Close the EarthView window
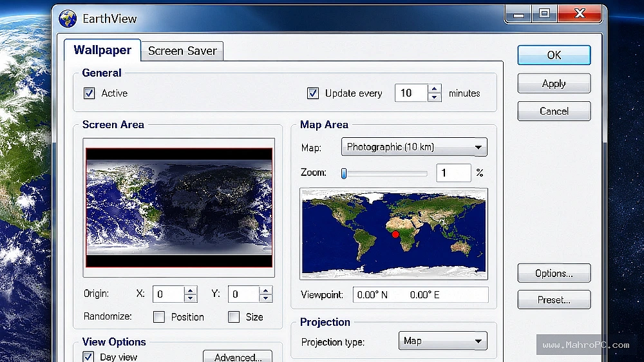Screen dimensions: 644x362 [x=580, y=14]
